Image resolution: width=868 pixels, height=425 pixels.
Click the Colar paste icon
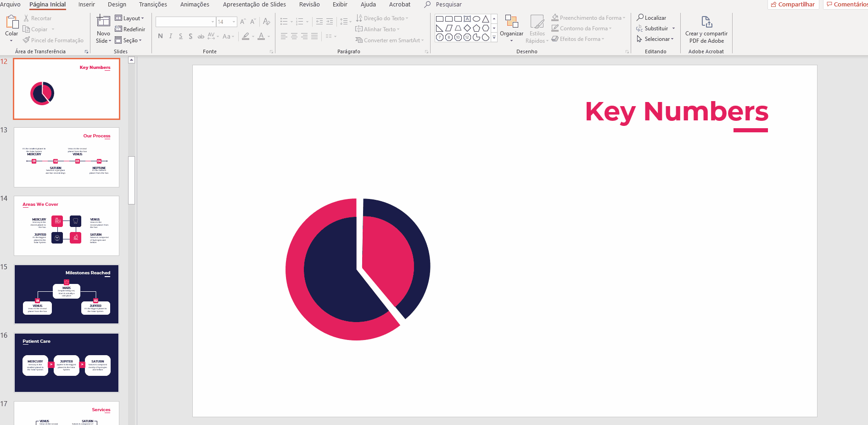click(11, 22)
